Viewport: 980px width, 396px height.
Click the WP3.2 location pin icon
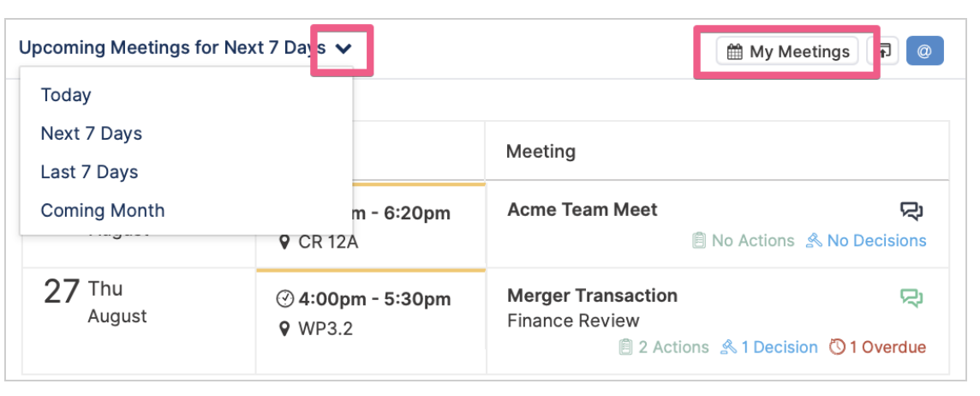coord(284,328)
